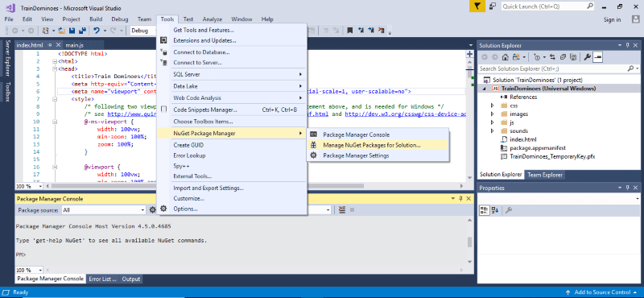Click split editor plus icon
Viewport: 644px width, 298px height.
pyautogui.click(x=469, y=54)
